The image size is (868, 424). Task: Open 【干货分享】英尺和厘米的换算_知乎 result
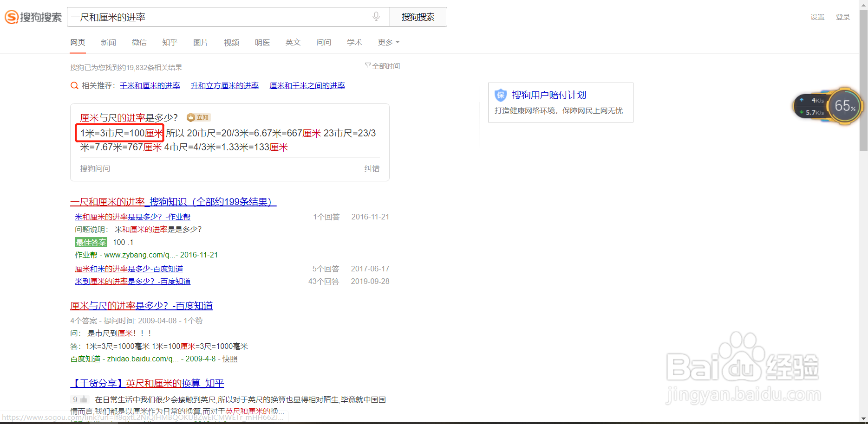point(147,383)
